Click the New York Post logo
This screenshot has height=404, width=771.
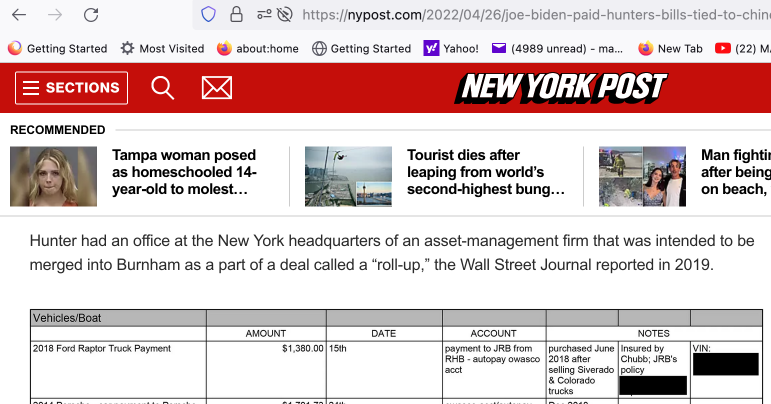point(561,88)
